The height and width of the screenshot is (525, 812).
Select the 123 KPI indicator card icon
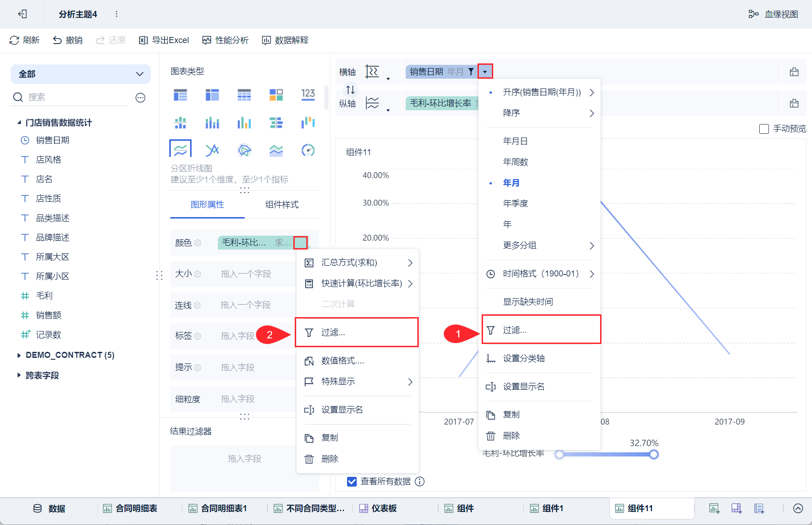(308, 95)
